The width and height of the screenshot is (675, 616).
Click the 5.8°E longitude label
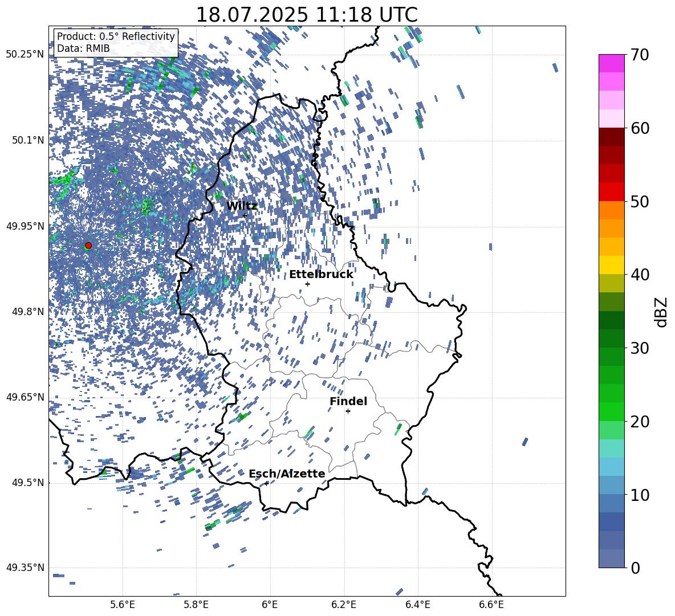click(x=196, y=605)
